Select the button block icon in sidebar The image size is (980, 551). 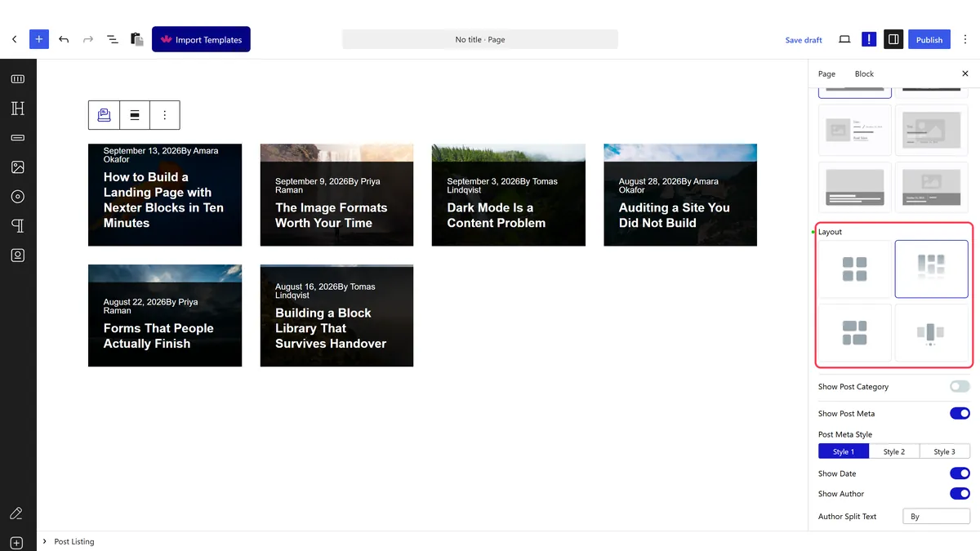point(18,138)
